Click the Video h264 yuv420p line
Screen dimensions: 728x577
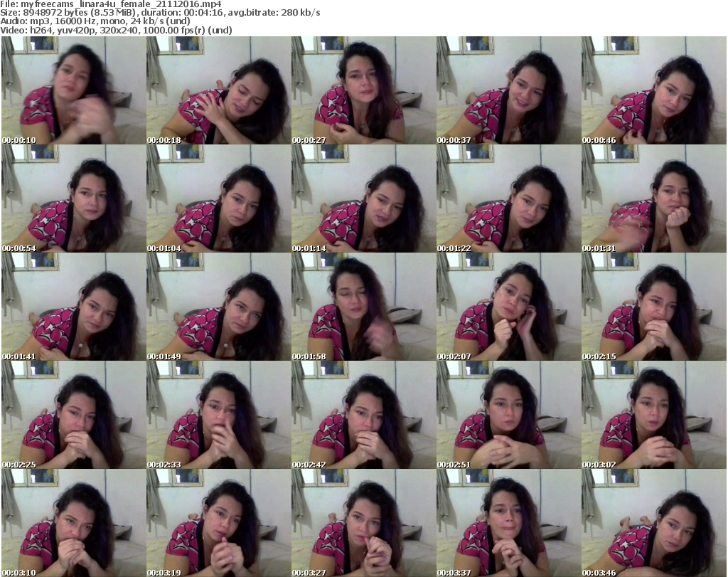[x=116, y=30]
